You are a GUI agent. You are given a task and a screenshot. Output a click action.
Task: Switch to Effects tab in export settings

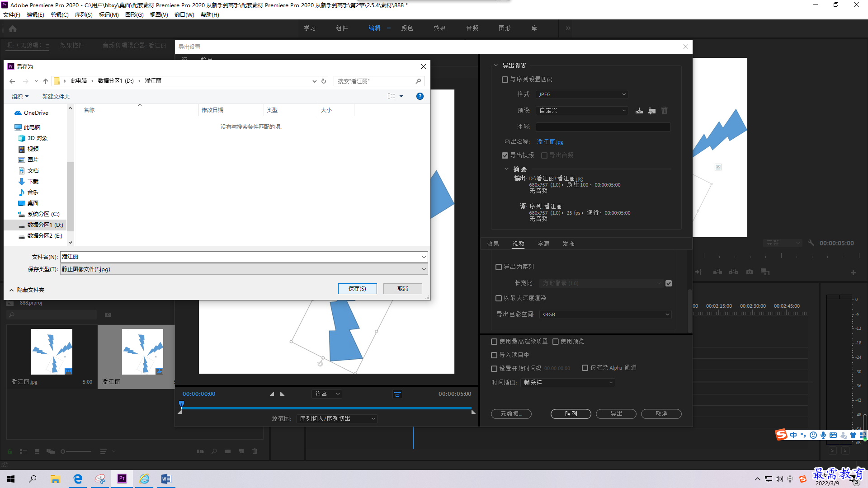(493, 244)
